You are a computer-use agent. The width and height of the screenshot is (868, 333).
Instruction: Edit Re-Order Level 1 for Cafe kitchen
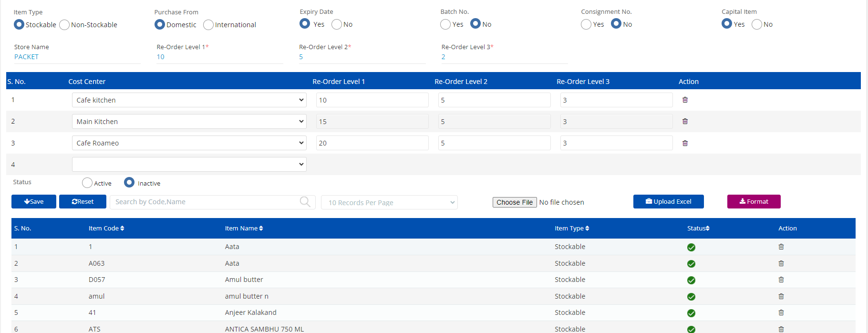tap(372, 100)
